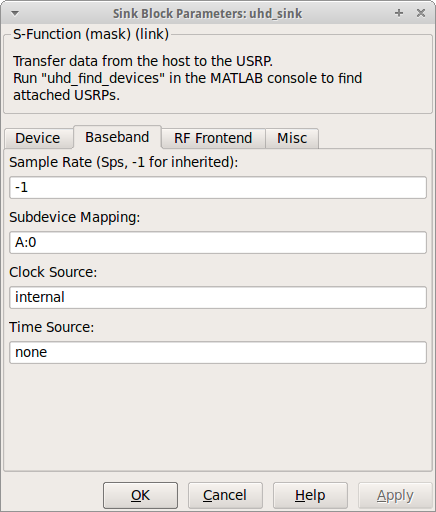436x512 pixels.
Task: Open Help for this block
Action: (x=310, y=495)
